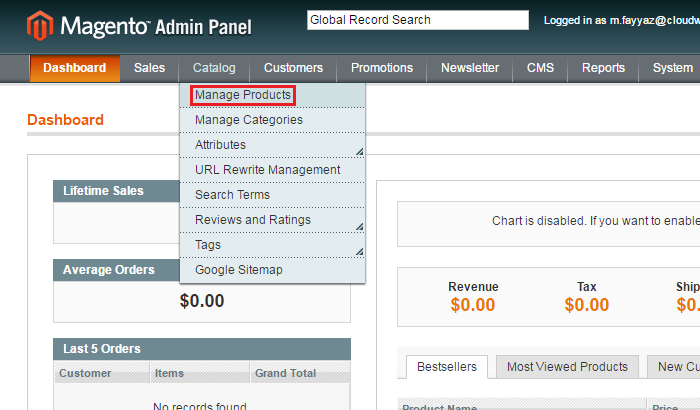
Task: Click the Grand Total column header
Action: pos(300,373)
